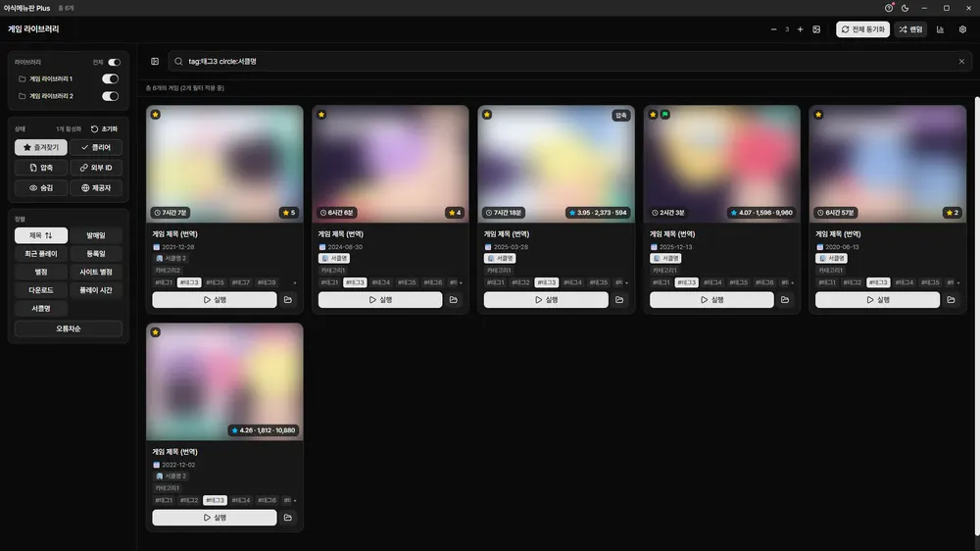The height and width of the screenshot is (551, 980).
Task: Run the 2022-12-02 game with 실행
Action: click(x=215, y=518)
